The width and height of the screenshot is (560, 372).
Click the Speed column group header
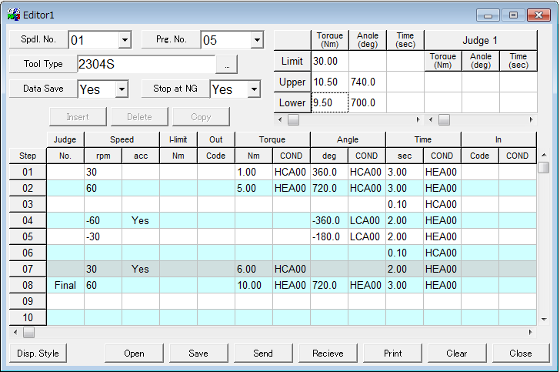click(122, 139)
